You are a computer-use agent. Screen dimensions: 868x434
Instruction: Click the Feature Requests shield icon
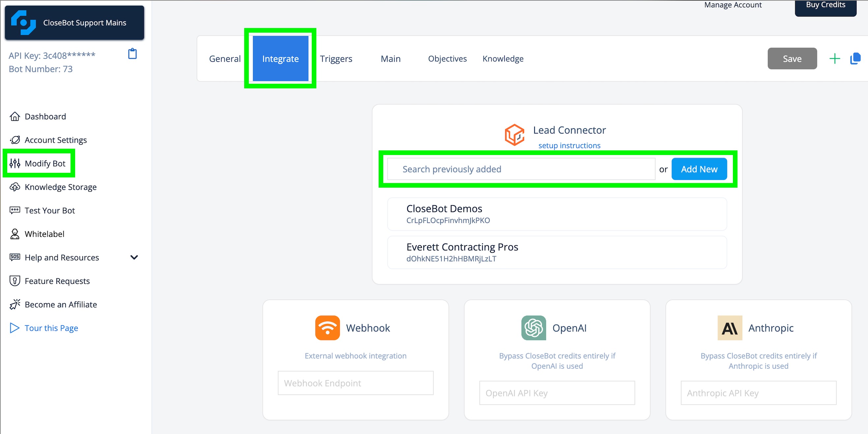(x=15, y=281)
